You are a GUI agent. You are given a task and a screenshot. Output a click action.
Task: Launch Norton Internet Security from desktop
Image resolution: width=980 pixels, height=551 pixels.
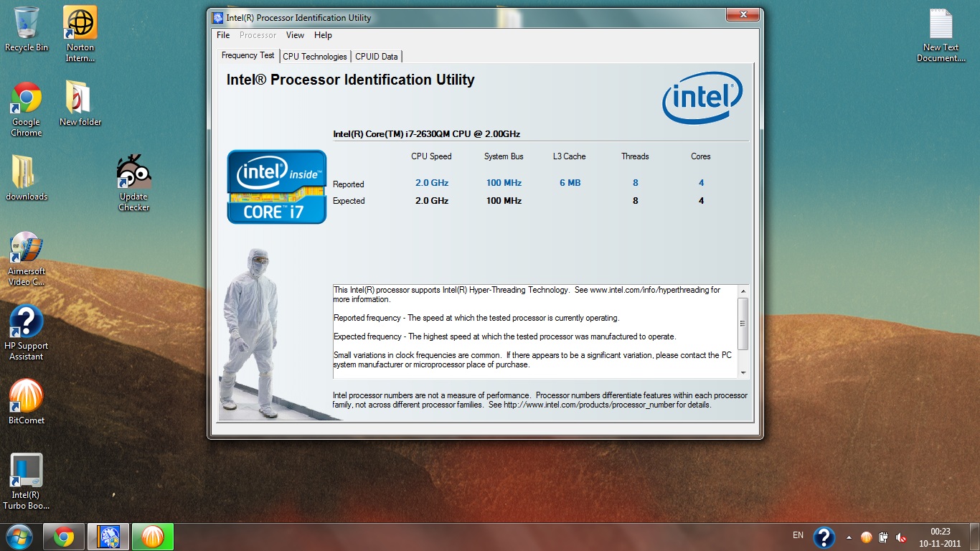[x=80, y=34]
